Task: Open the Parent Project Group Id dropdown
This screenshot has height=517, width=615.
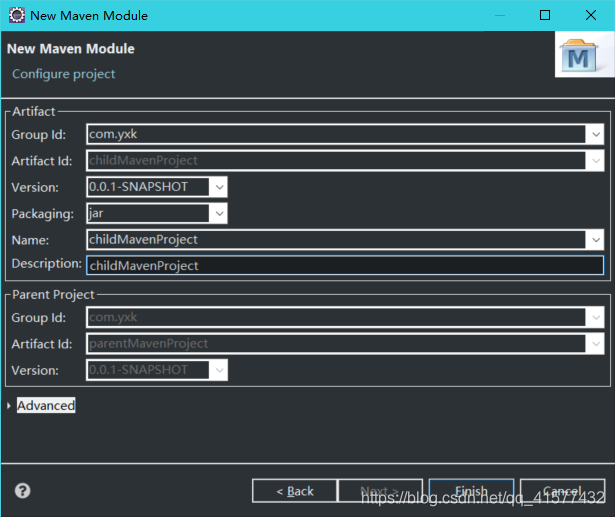Action: pyautogui.click(x=596, y=317)
